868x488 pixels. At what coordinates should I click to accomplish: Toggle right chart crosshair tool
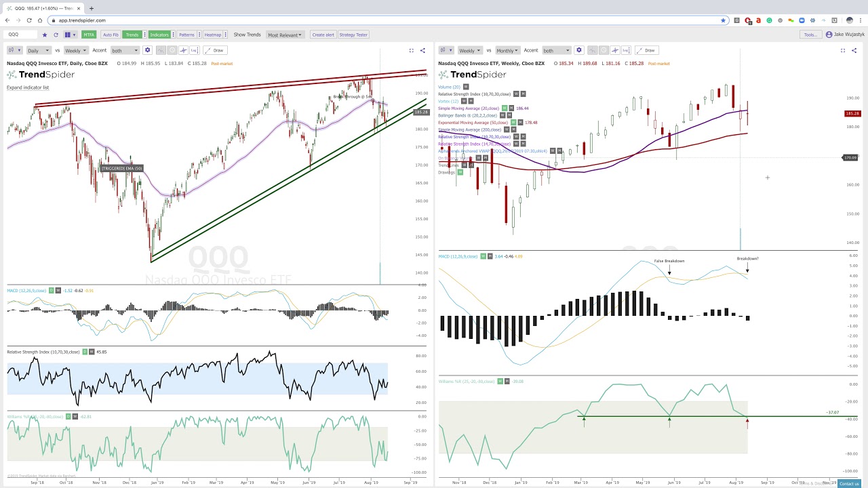(x=614, y=50)
